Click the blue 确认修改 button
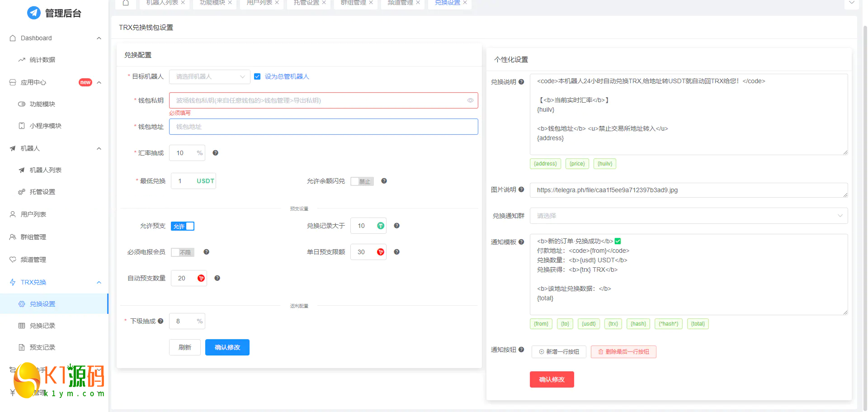Screen dimensions: 868x412 point(227,347)
